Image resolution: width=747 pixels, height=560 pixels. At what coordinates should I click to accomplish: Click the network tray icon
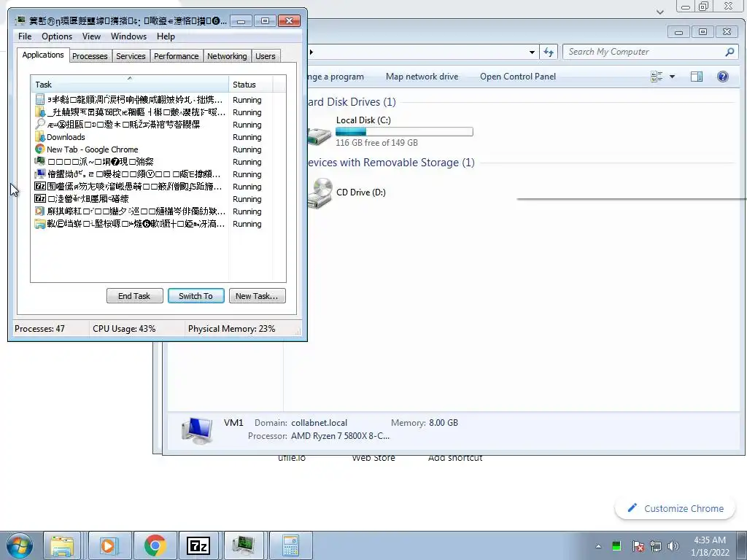click(656, 546)
